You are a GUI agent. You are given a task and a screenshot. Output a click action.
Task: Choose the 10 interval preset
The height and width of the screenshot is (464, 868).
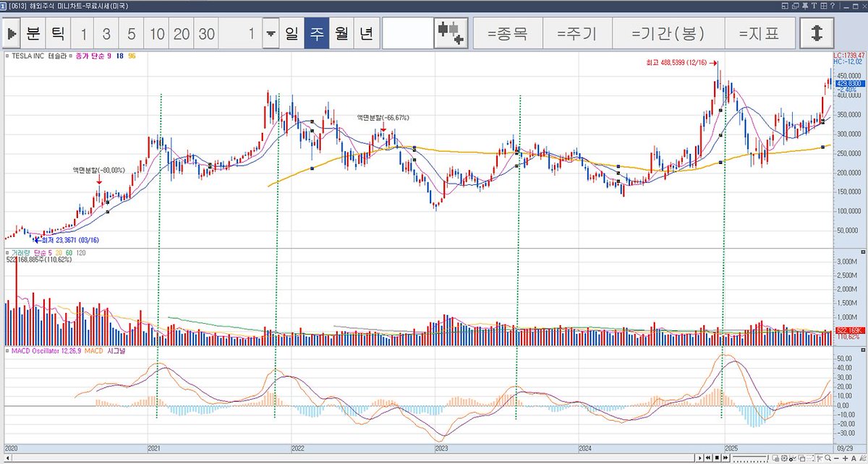(x=156, y=34)
